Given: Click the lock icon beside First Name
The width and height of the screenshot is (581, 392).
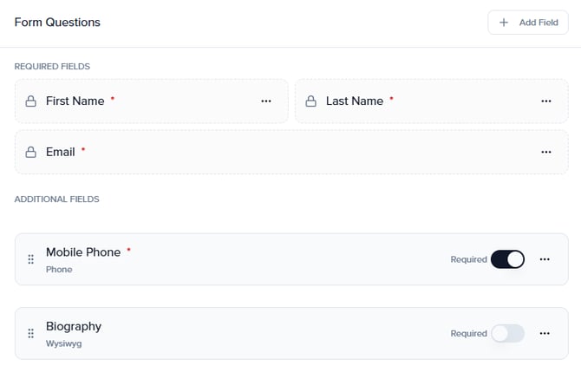Looking at the screenshot, I should pos(30,101).
